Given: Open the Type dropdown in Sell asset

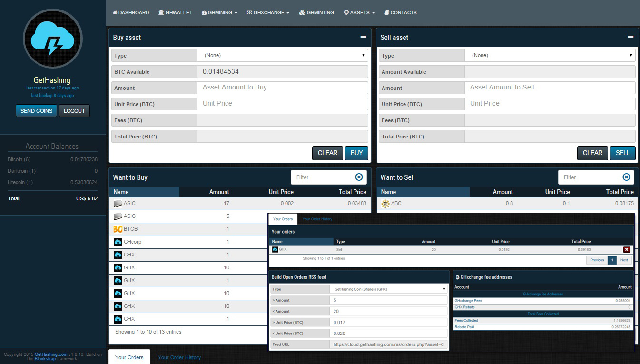Looking at the screenshot, I should coord(550,56).
